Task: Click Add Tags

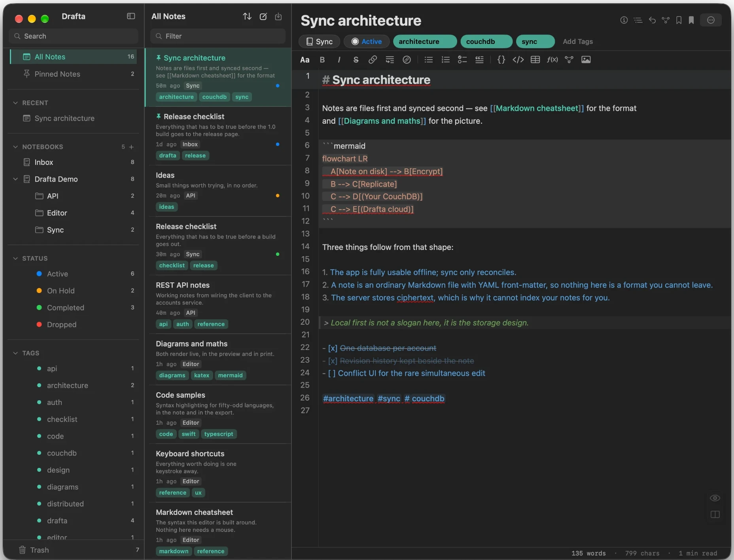Action: click(577, 42)
